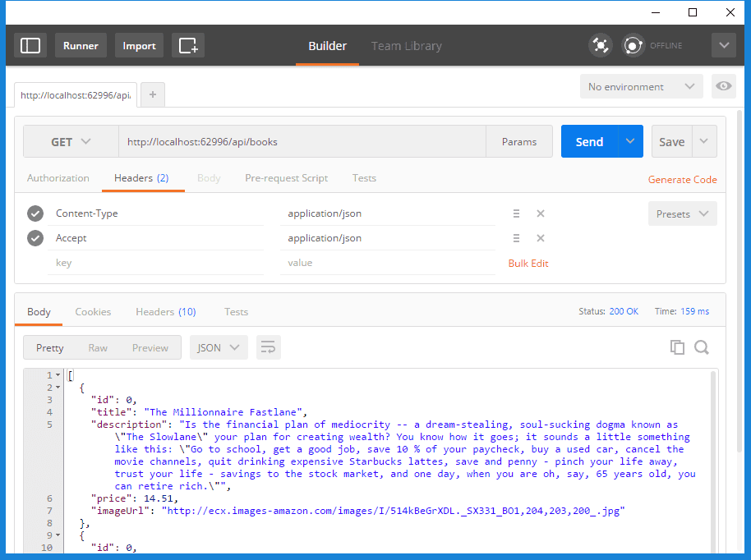Switch response view to Pretty

[50, 347]
